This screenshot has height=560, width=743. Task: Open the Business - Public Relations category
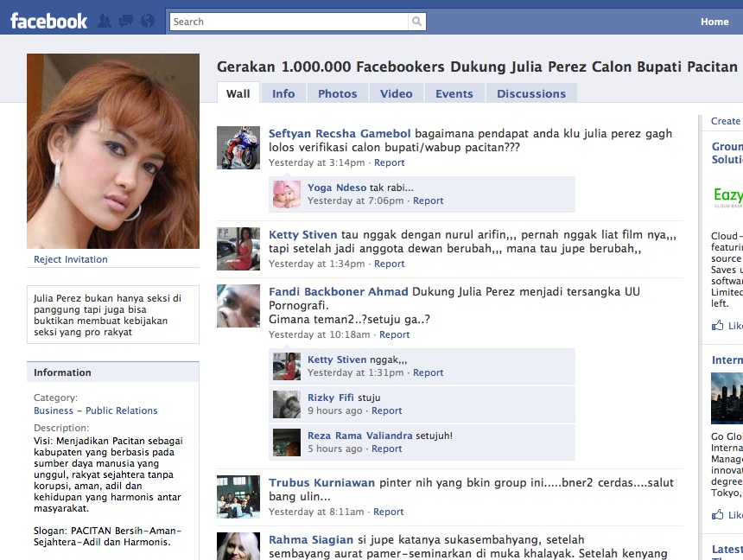[96, 410]
